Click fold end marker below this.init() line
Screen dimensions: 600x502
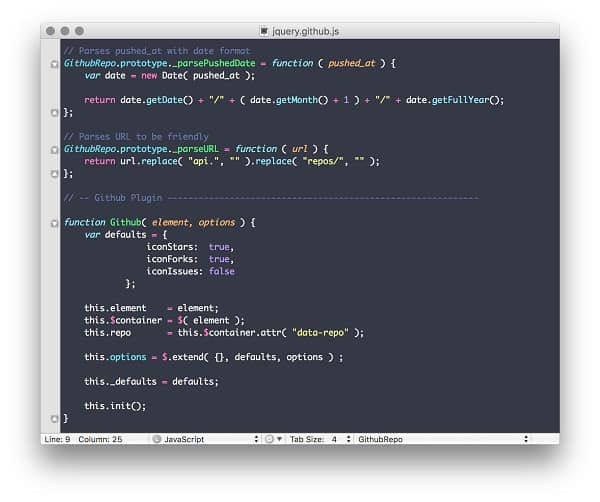point(54,419)
